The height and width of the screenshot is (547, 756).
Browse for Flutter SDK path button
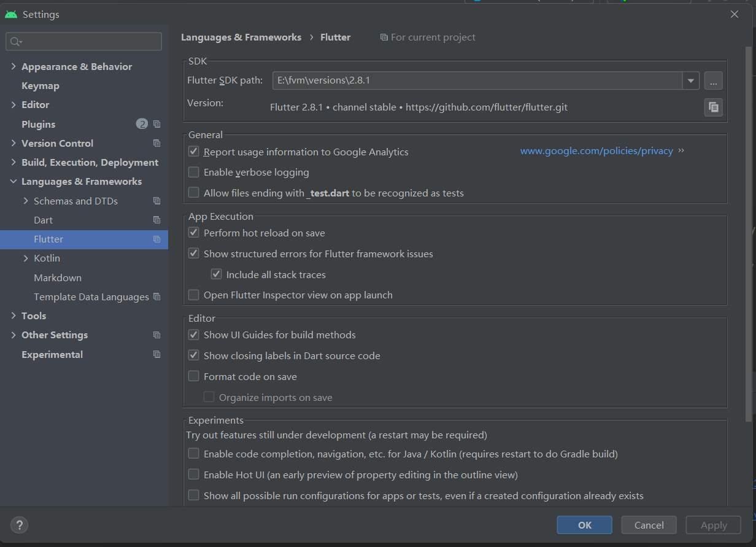(713, 80)
